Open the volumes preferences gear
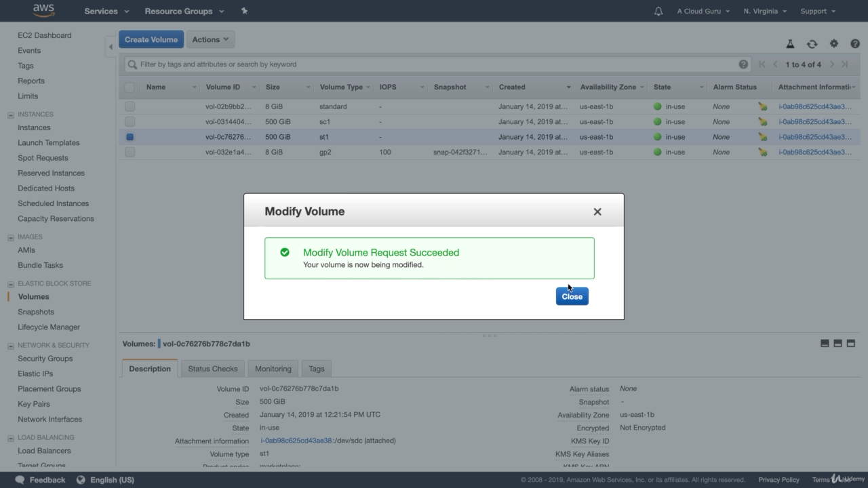 pyautogui.click(x=833, y=43)
